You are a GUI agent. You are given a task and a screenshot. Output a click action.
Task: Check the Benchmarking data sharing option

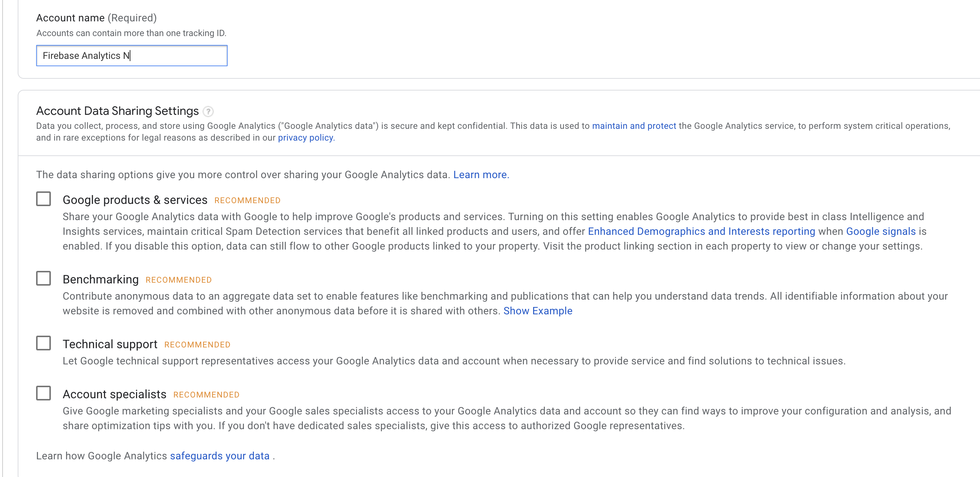tap(43, 278)
